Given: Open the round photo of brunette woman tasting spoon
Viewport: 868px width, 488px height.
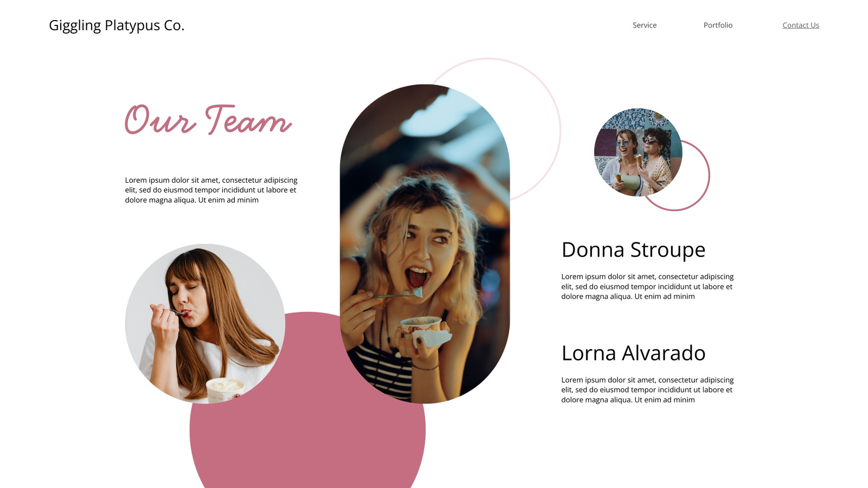Looking at the screenshot, I should click(205, 324).
